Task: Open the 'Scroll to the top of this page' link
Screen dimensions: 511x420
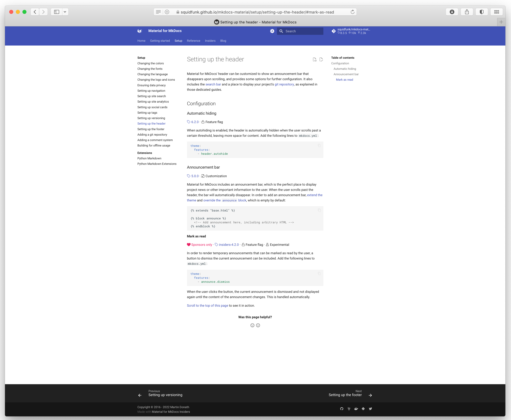Action: (x=207, y=306)
